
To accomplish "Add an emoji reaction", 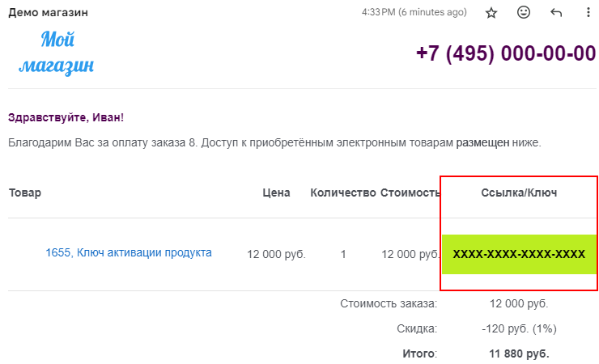I will coord(524,13).
